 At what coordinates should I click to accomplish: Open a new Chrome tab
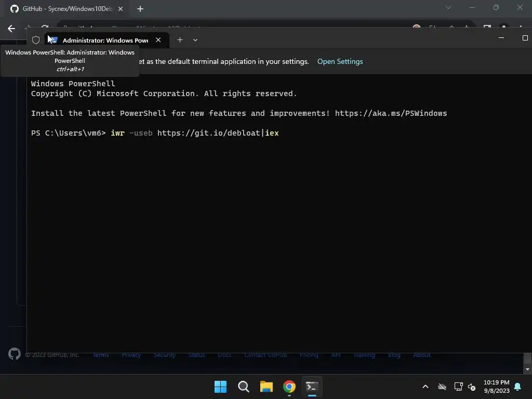click(x=140, y=9)
